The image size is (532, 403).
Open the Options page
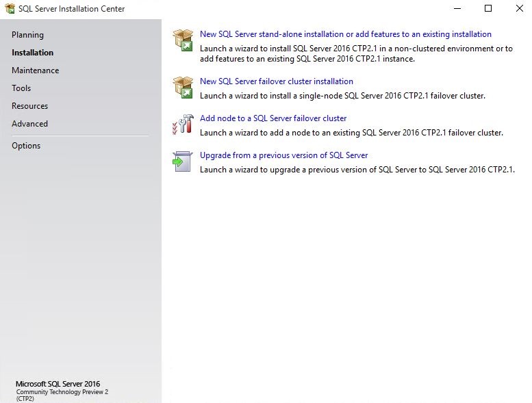coord(26,146)
